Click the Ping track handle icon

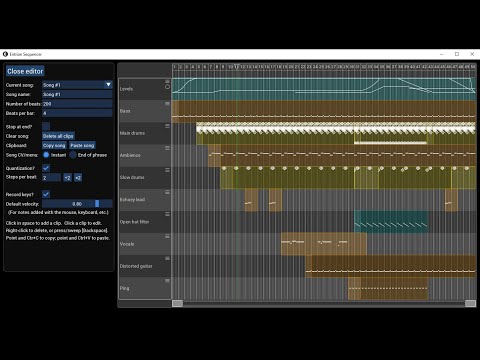tap(167, 281)
